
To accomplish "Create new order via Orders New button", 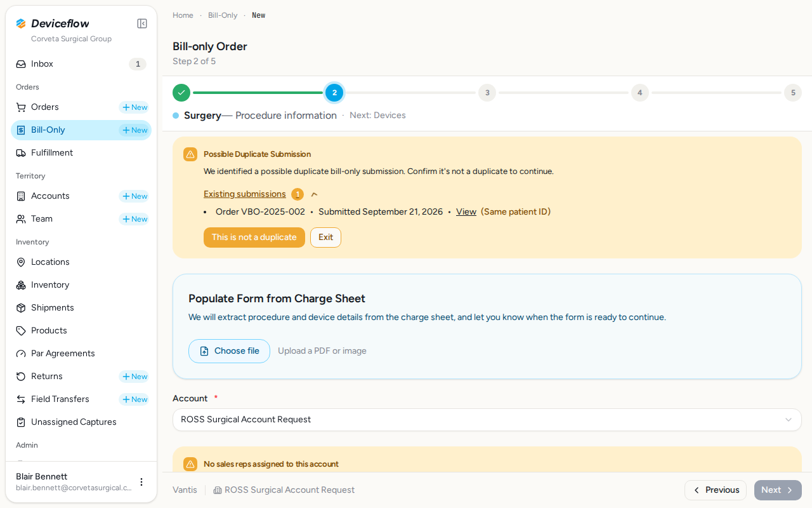I will (134, 107).
